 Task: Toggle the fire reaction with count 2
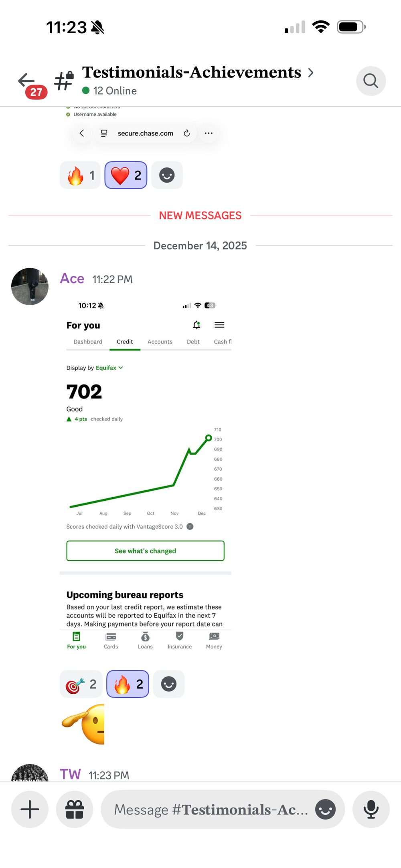point(128,684)
